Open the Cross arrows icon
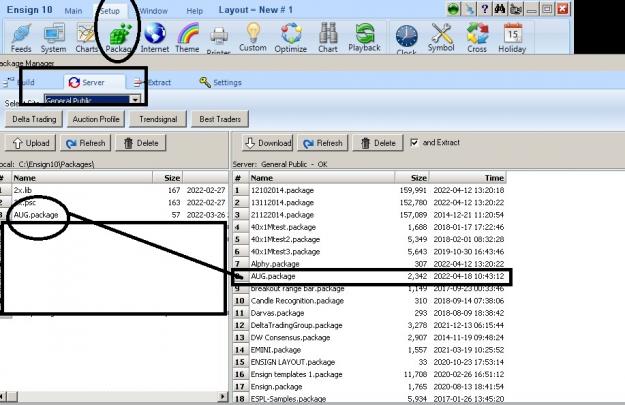 (477, 38)
